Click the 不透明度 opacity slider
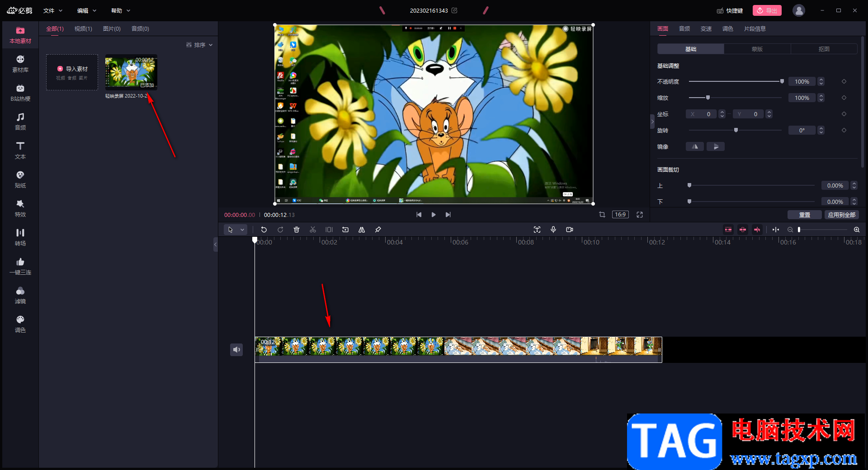 pos(735,81)
